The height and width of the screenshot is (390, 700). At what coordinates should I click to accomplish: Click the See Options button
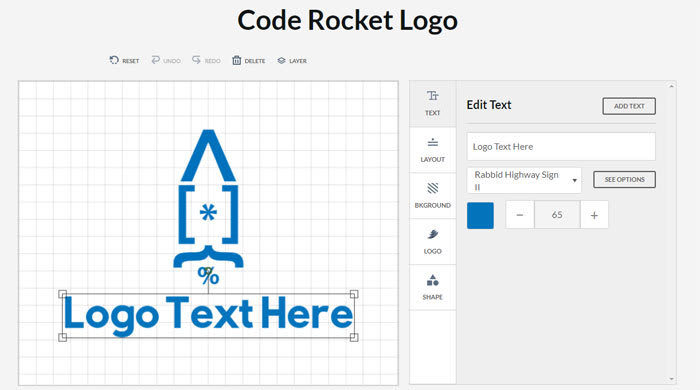point(624,179)
